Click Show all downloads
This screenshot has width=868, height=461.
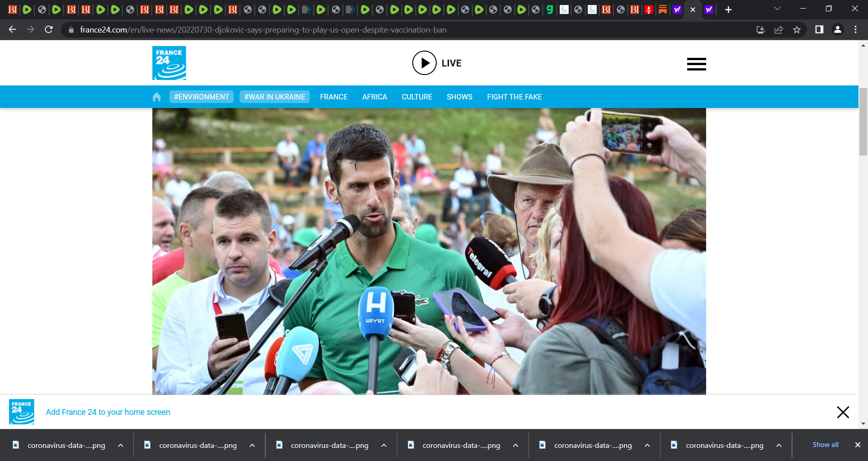click(x=825, y=445)
